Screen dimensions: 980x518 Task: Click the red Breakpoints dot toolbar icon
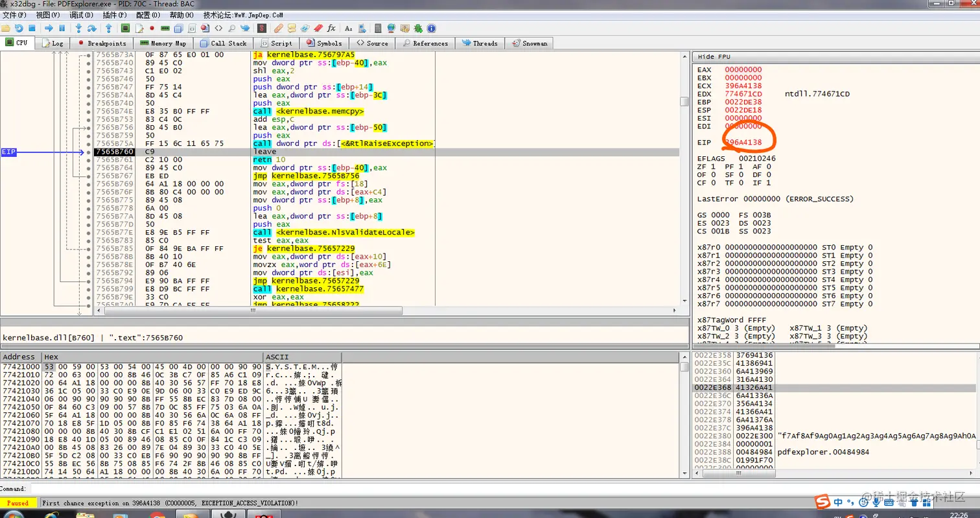[152, 28]
